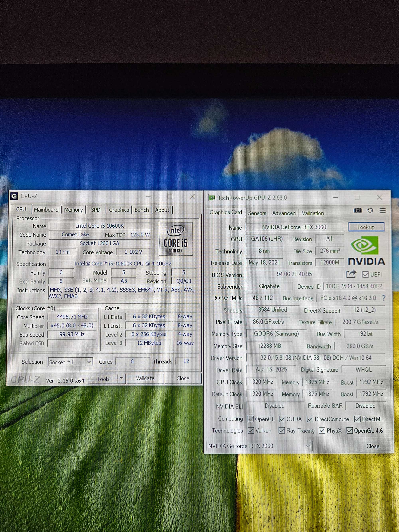Viewport: 399px width, 532px height.
Task: Open the GPU-Z hamburger menu
Action: click(383, 210)
